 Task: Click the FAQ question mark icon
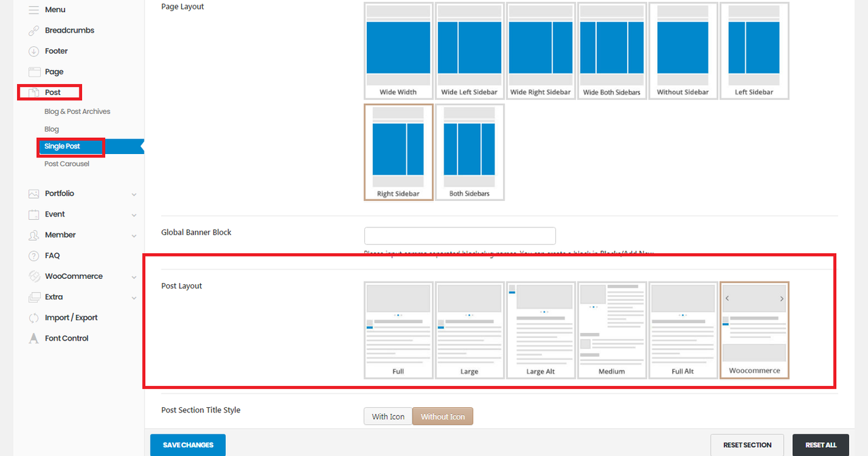click(x=34, y=256)
